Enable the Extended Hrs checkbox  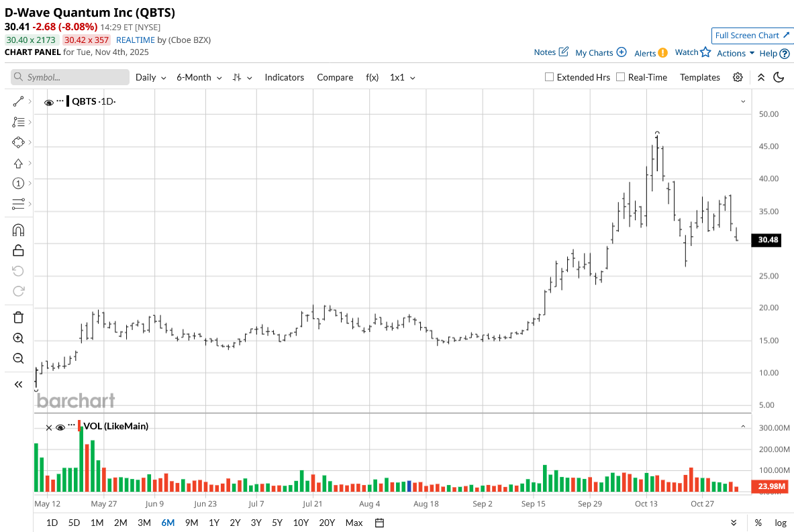coord(549,77)
